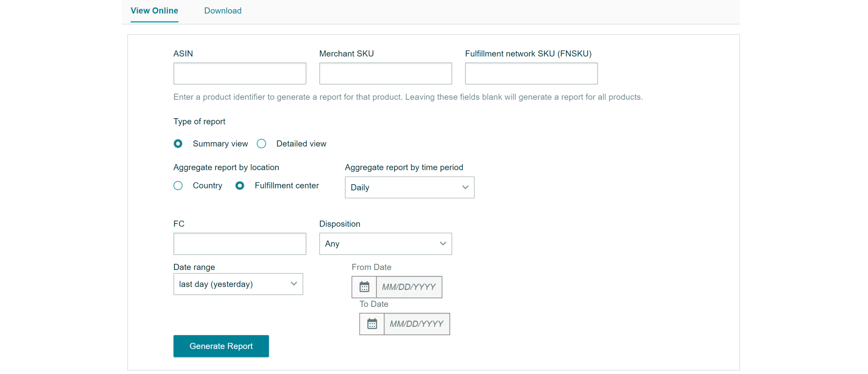Focus the ASIN input field
The width and height of the screenshot is (868, 374).
[240, 73]
